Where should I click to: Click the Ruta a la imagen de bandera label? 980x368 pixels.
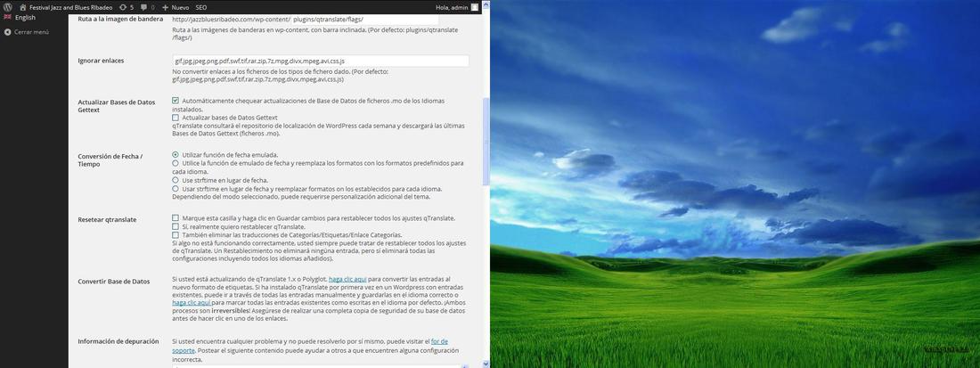point(120,20)
